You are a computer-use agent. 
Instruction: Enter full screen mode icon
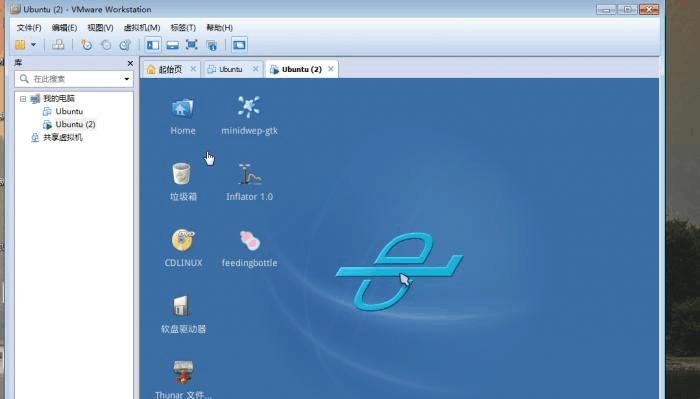192,45
